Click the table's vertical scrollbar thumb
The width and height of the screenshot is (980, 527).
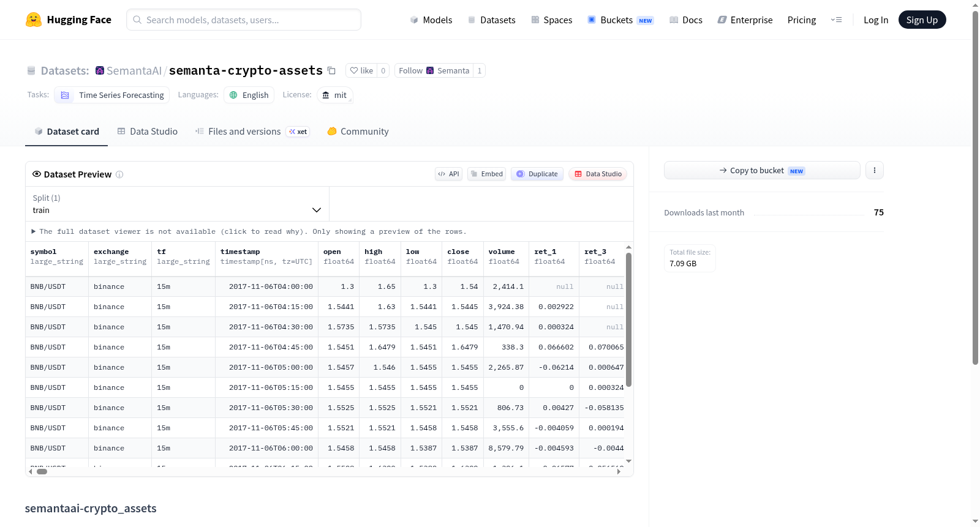click(628, 320)
